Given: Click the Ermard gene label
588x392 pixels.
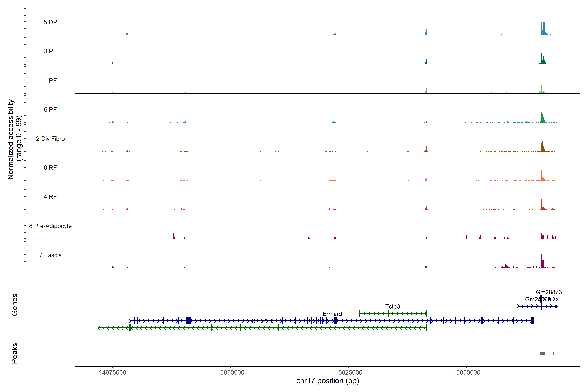Looking at the screenshot, I should pos(332,314).
